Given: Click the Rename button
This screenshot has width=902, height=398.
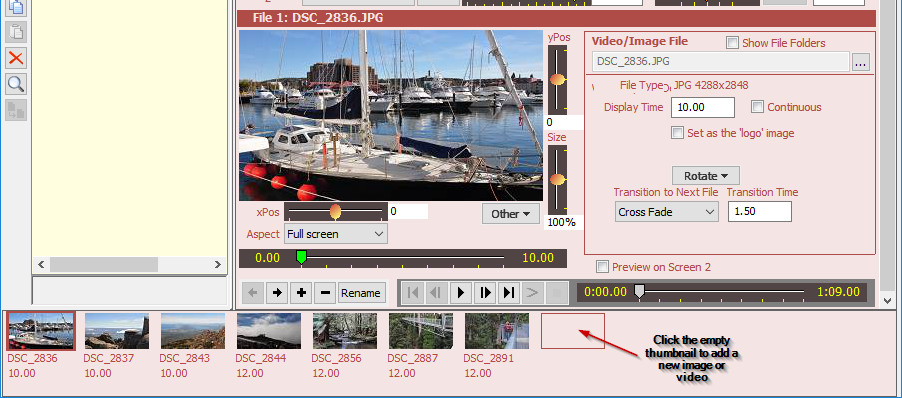Looking at the screenshot, I should pyautogui.click(x=361, y=293).
